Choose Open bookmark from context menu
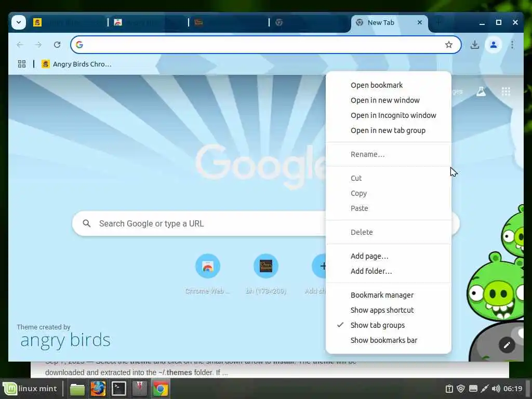 [388, 85]
